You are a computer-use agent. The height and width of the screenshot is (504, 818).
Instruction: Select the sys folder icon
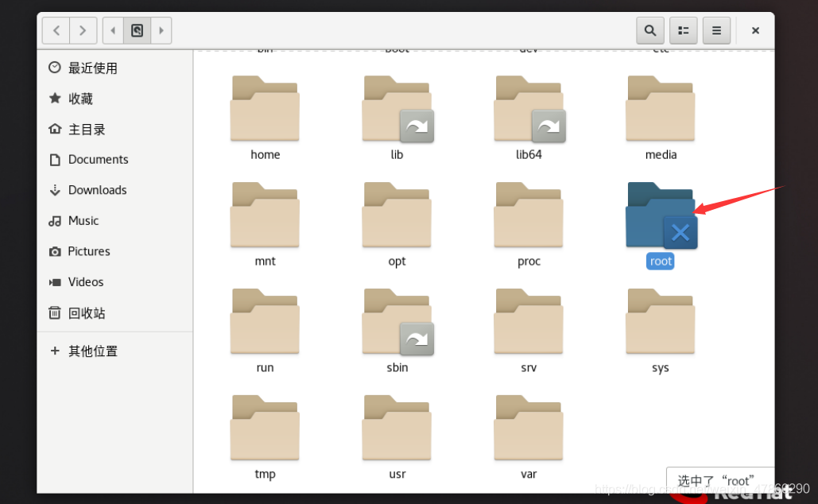pyautogui.click(x=661, y=321)
